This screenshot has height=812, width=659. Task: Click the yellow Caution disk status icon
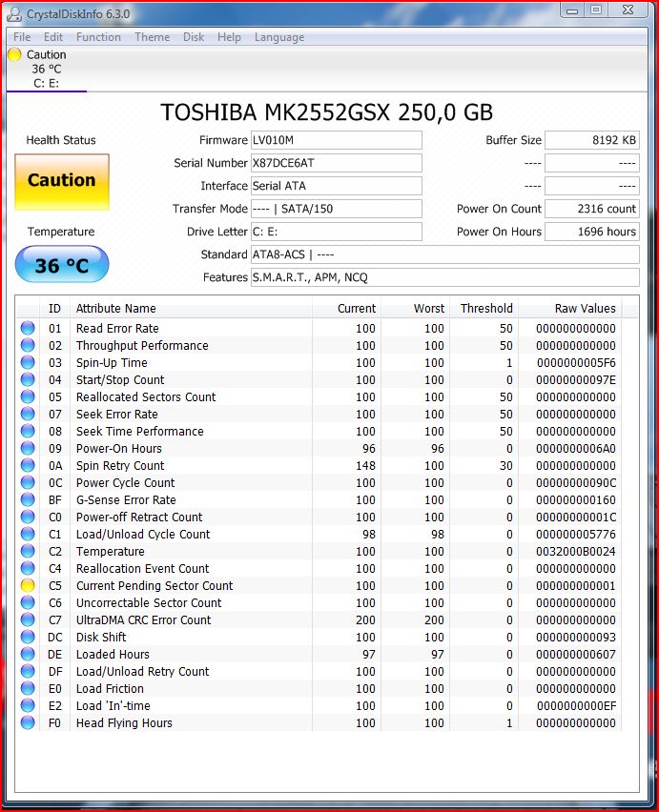point(14,54)
